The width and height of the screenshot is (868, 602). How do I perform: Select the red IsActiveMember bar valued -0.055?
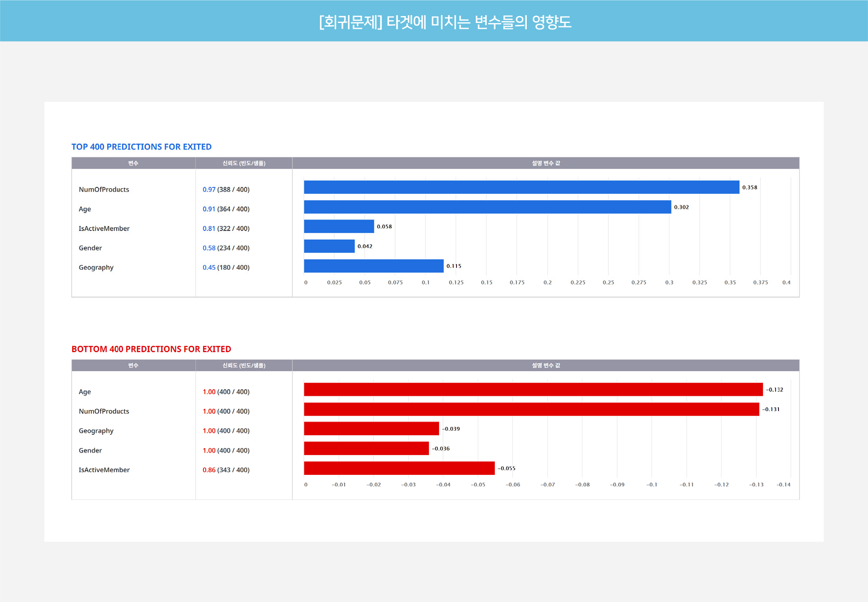399,468
